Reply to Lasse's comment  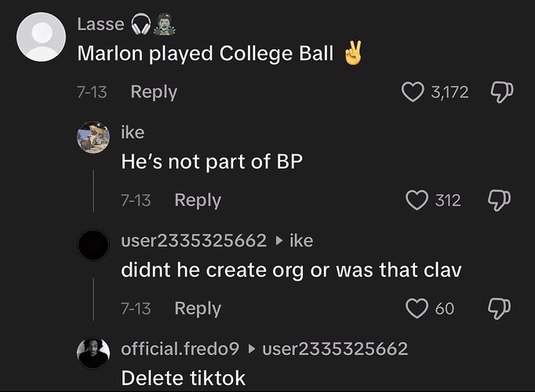pyautogui.click(x=154, y=92)
